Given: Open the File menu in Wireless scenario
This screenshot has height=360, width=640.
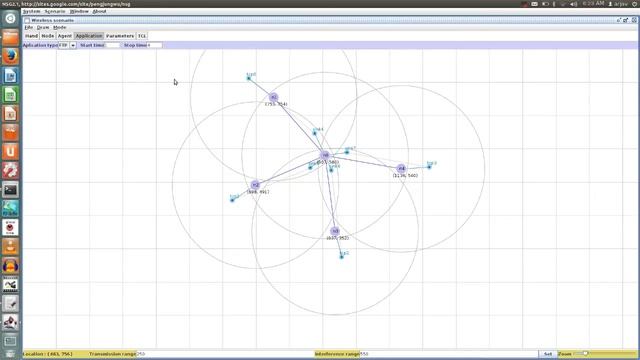Looking at the screenshot, I should click(x=29, y=27).
